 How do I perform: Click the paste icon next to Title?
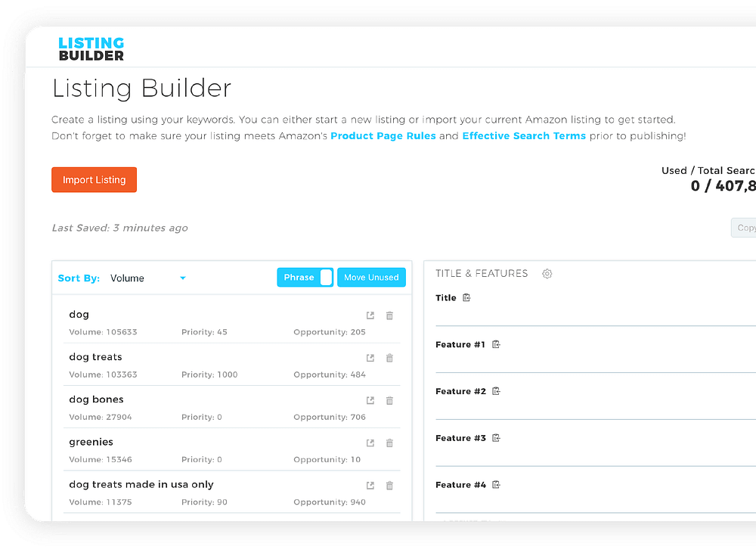click(x=466, y=298)
